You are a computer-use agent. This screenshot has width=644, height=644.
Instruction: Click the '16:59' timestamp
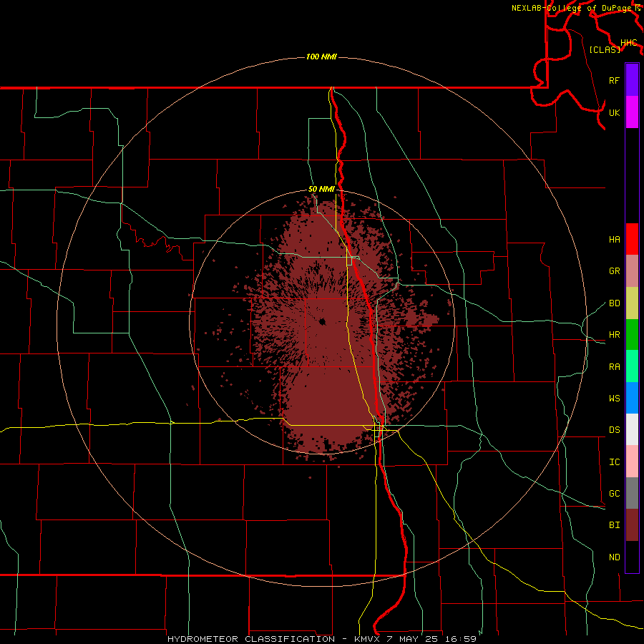point(462,639)
